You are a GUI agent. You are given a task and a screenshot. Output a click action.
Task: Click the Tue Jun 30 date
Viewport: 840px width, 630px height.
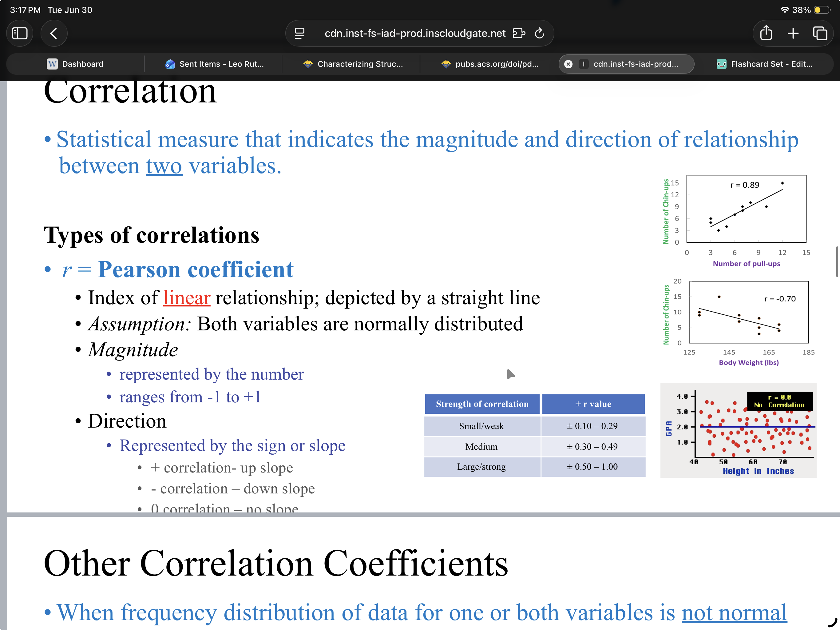pos(70,10)
